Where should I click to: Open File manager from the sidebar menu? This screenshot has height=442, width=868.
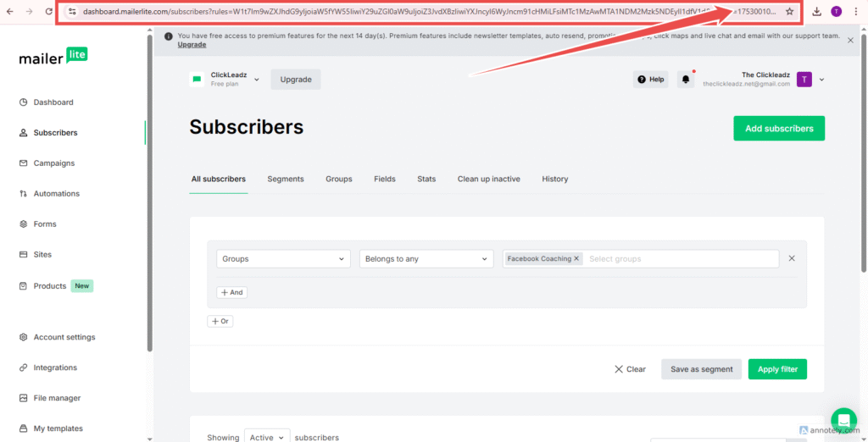tap(57, 398)
